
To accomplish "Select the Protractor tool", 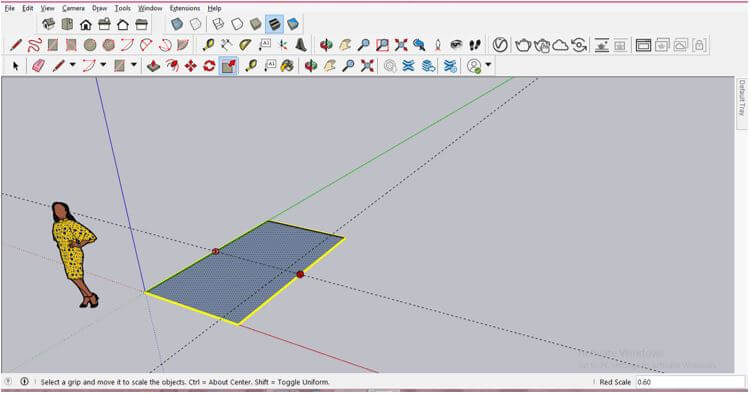I will pyautogui.click(x=245, y=45).
